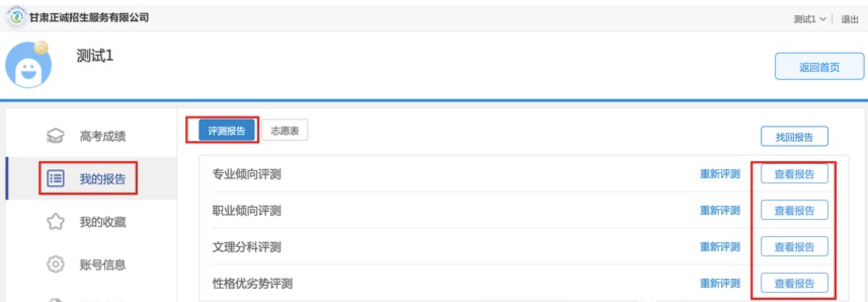The image size is (868, 302).
Task: Click the star icon for 我的收藏
Action: pos(56,221)
